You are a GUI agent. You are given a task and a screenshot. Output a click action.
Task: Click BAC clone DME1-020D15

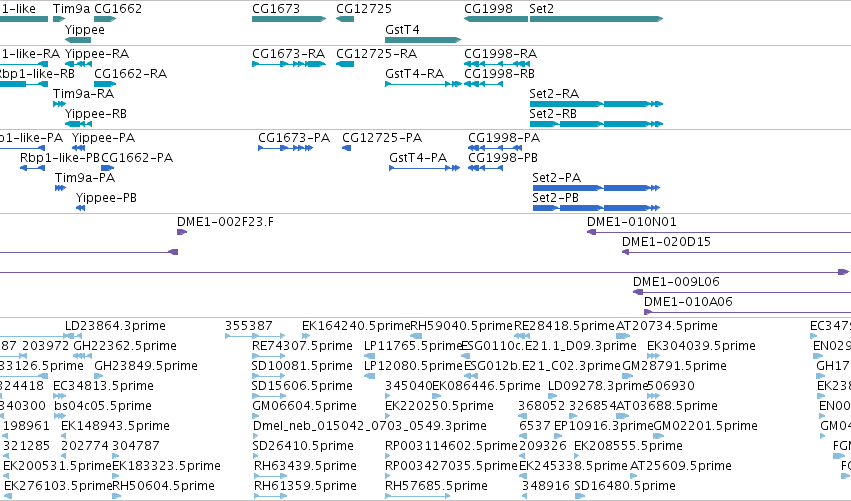click(736, 252)
